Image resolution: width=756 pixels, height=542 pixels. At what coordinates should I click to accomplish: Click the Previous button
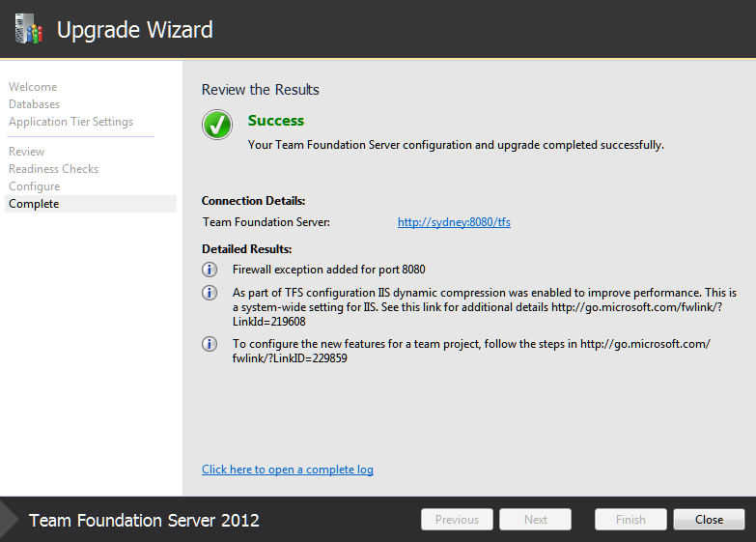coord(457,520)
